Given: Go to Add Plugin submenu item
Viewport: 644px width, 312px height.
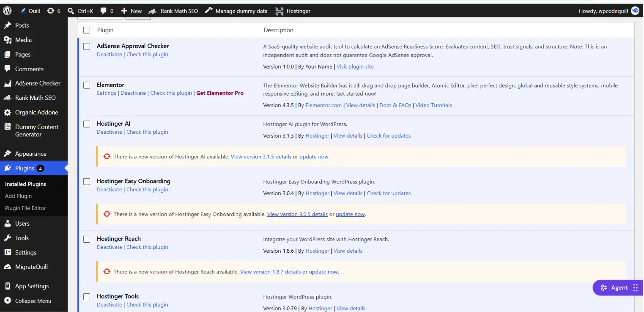Looking at the screenshot, I should [18, 196].
